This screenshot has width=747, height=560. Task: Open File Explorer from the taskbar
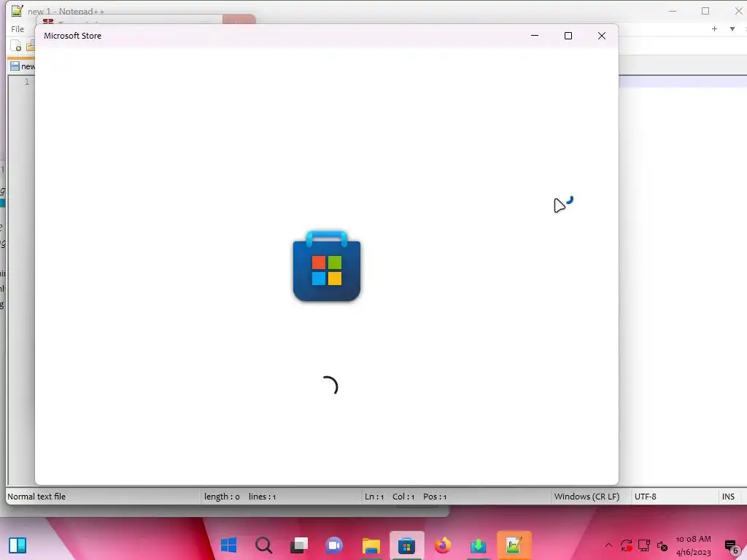371,545
